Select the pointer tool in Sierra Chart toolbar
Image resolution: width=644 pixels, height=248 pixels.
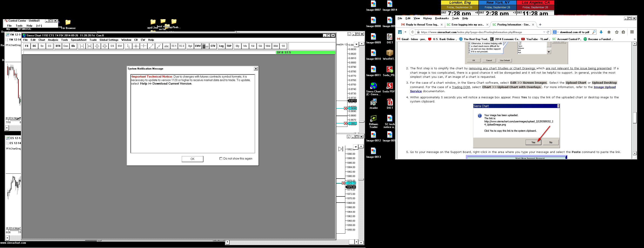(128, 46)
